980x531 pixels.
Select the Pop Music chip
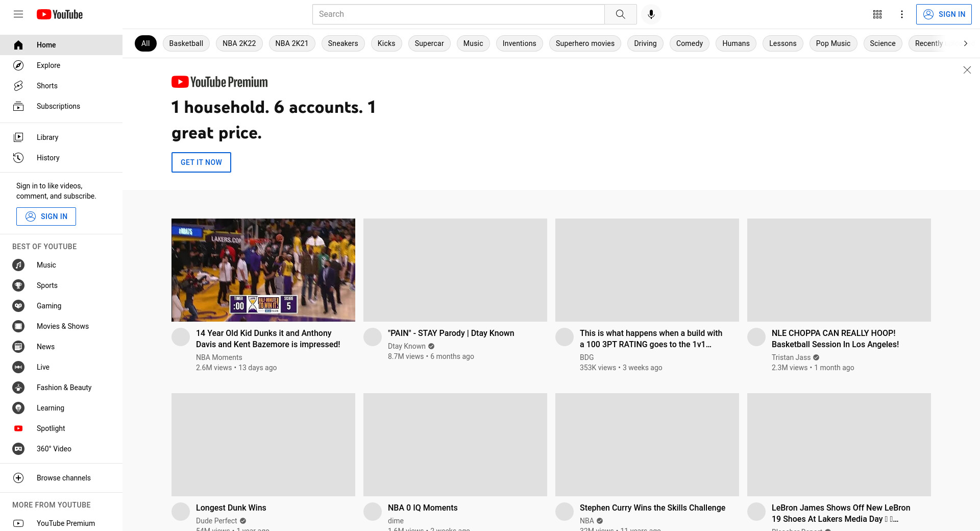(834, 43)
